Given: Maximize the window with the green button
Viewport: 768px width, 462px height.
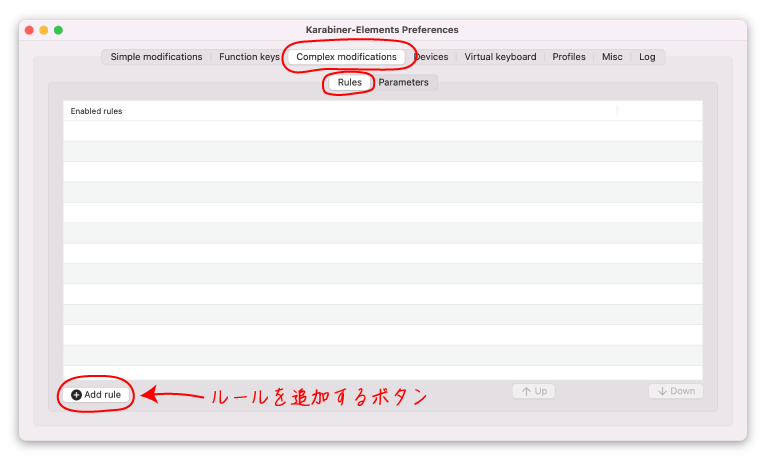Looking at the screenshot, I should (58, 30).
